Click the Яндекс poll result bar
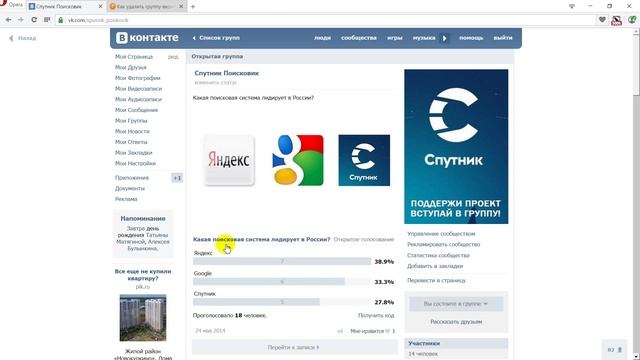Image resolution: width=640 pixels, height=360 pixels. pyautogui.click(x=282, y=261)
